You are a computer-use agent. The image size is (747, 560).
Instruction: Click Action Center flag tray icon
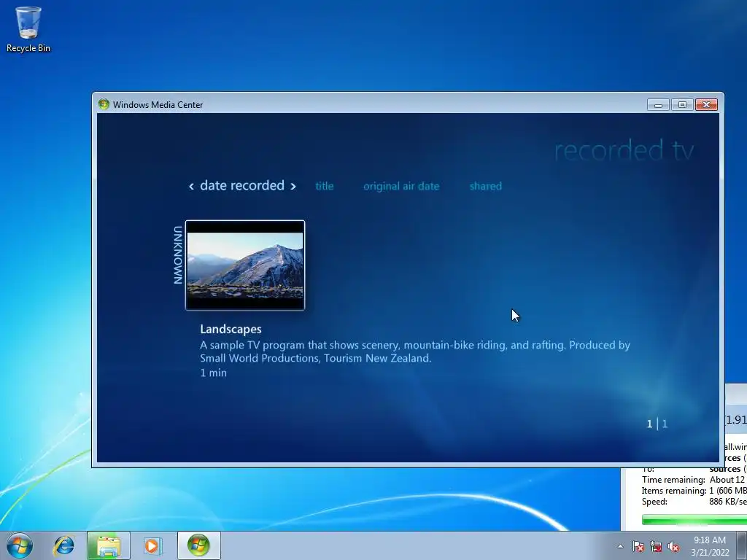point(638,546)
